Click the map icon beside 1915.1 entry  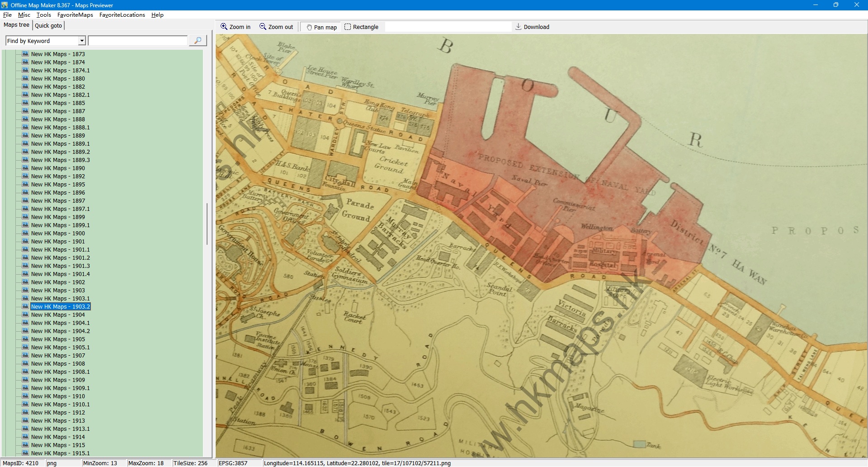coord(25,453)
